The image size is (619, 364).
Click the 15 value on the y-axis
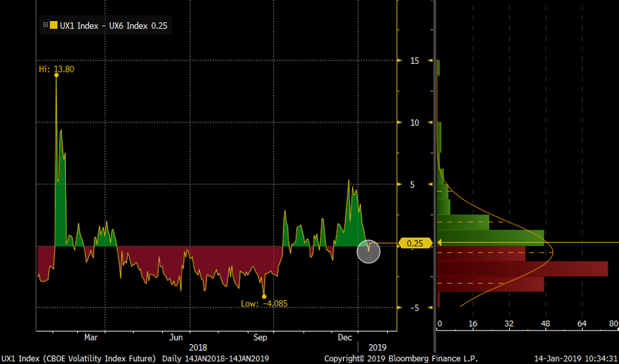tap(414, 61)
